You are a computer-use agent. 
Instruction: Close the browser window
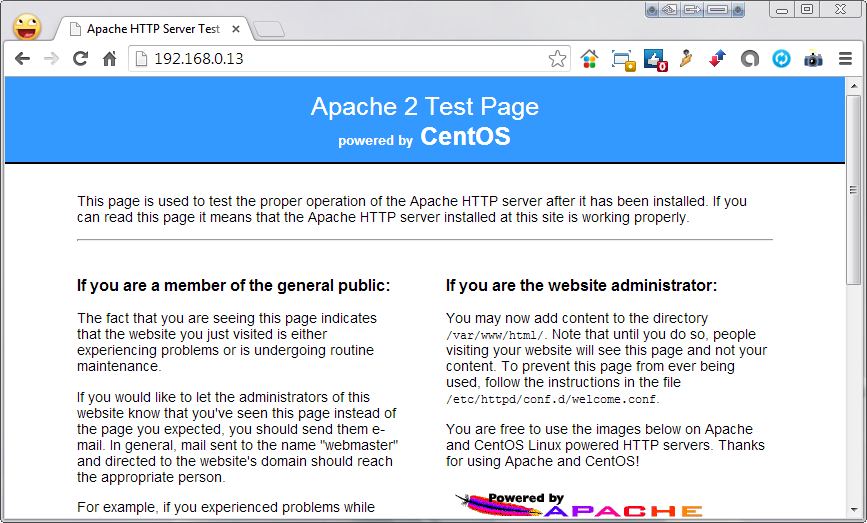[x=840, y=9]
